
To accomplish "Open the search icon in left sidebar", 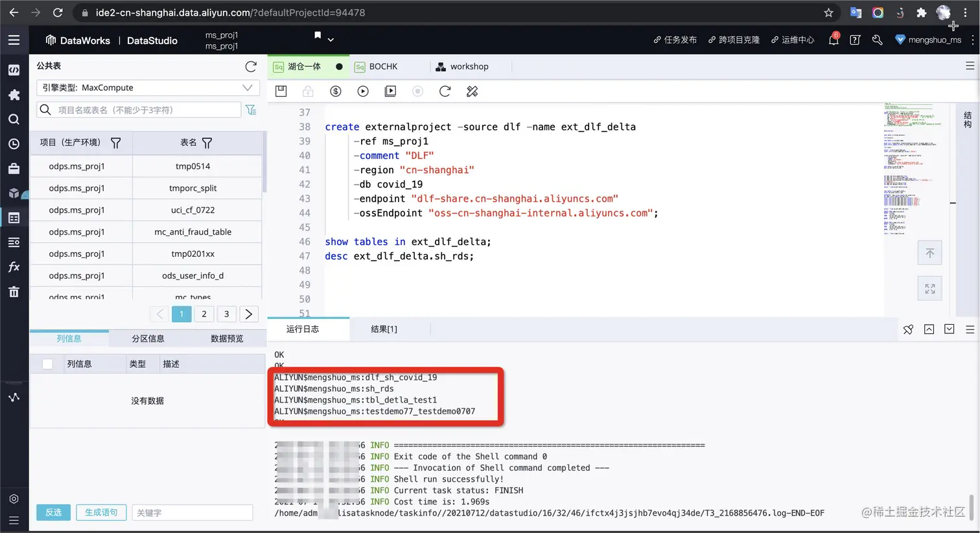I will pyautogui.click(x=14, y=119).
